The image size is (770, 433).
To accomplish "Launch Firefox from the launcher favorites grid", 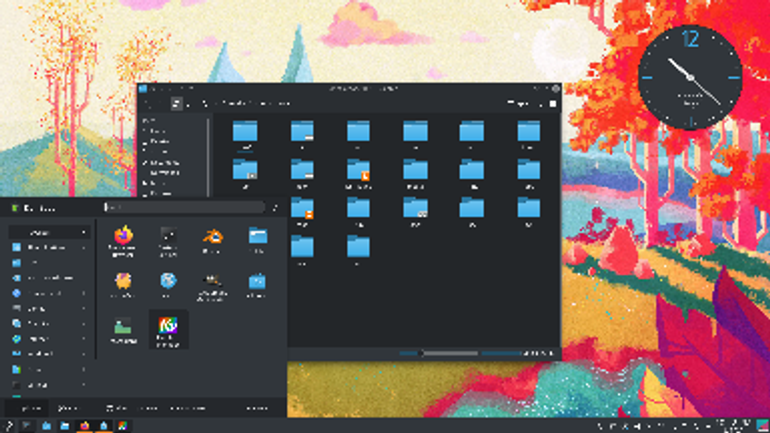I will 123,241.
